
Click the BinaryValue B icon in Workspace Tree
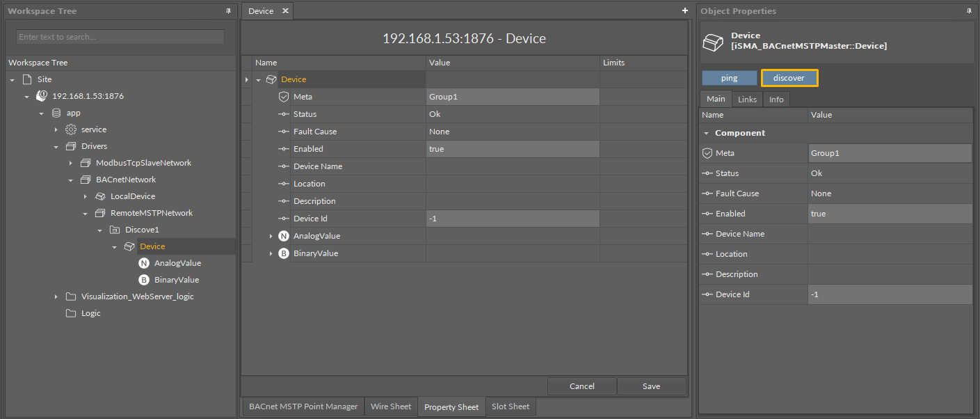144,280
